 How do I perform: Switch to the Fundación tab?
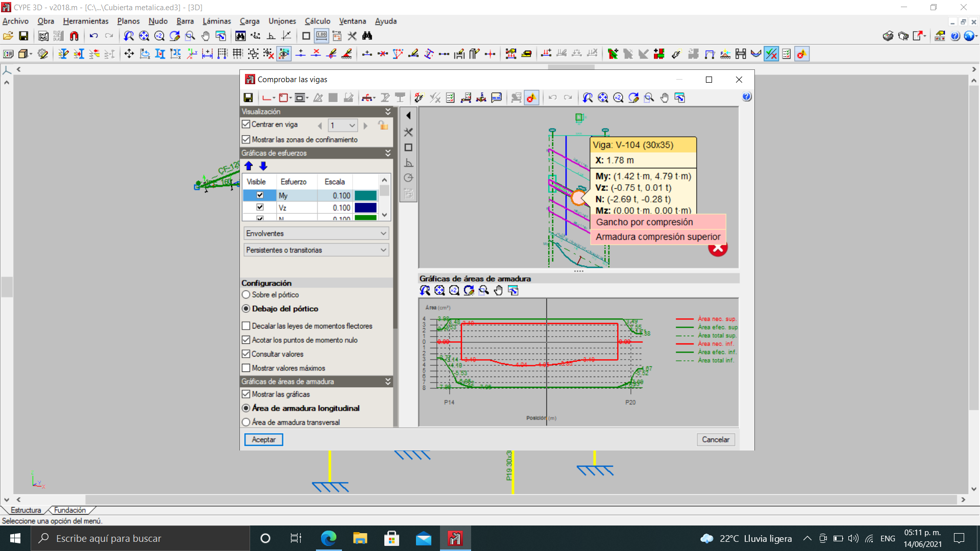click(70, 510)
